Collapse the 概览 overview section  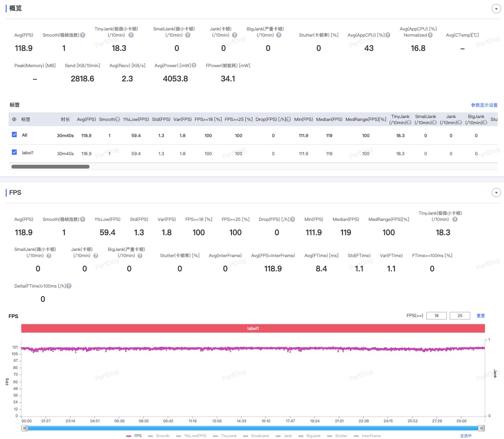496,9
